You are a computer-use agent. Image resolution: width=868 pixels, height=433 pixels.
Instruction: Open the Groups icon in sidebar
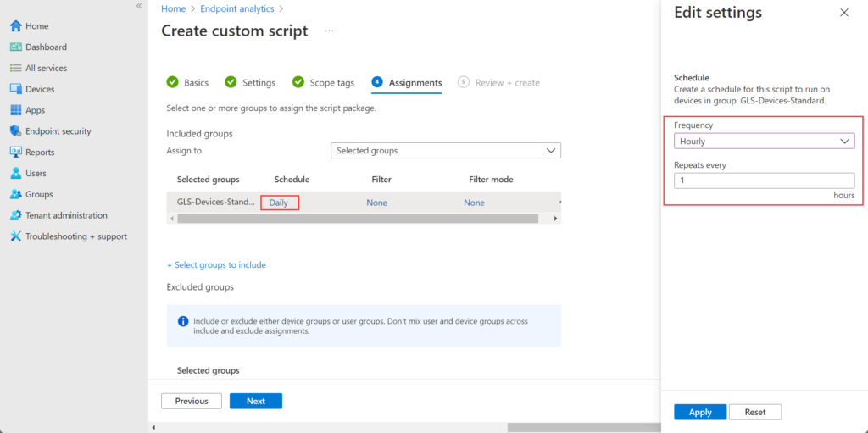point(15,194)
